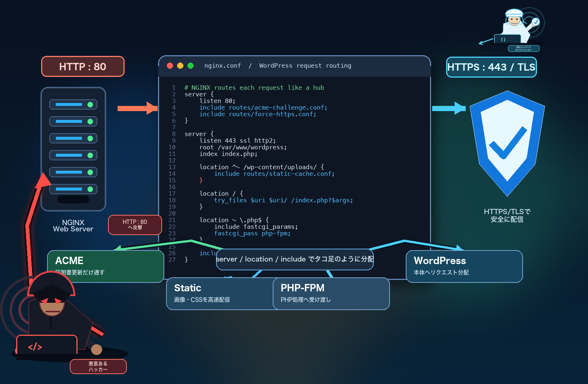Click 'include fastcgi_params;' line
The width and height of the screenshot is (588, 384).
(x=256, y=227)
